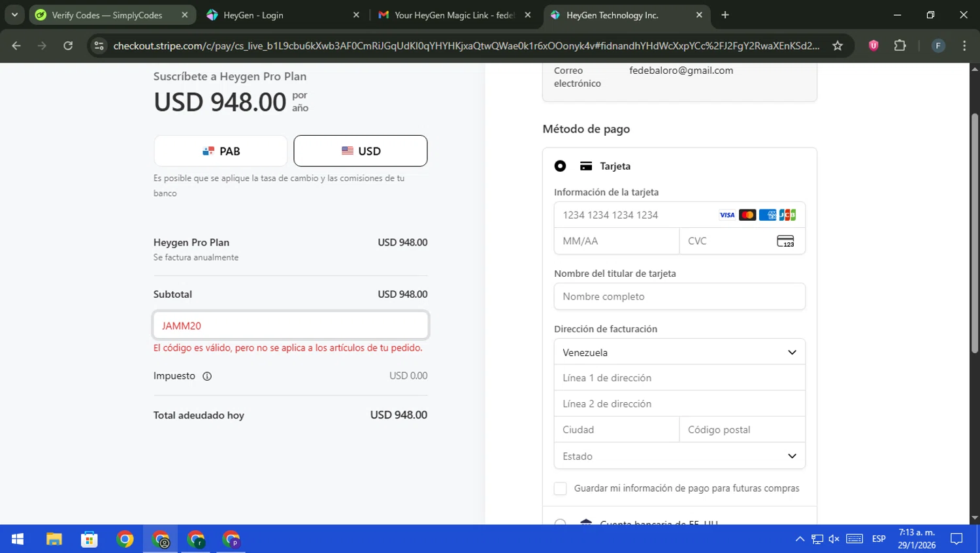The image size is (980, 553).
Task: Open the Venezuela country dropdown
Action: pyautogui.click(x=679, y=352)
